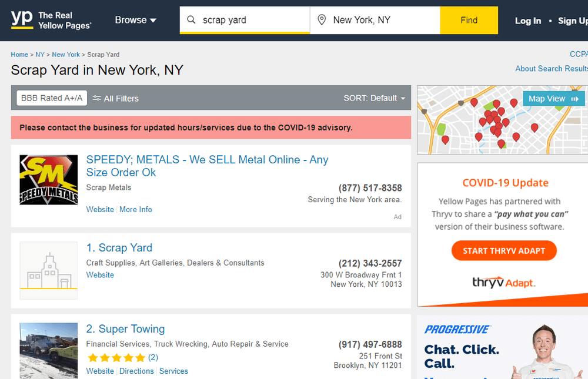588x379 pixels.
Task: Click the Speedy Metals logo thumbnail
Action: [49, 180]
